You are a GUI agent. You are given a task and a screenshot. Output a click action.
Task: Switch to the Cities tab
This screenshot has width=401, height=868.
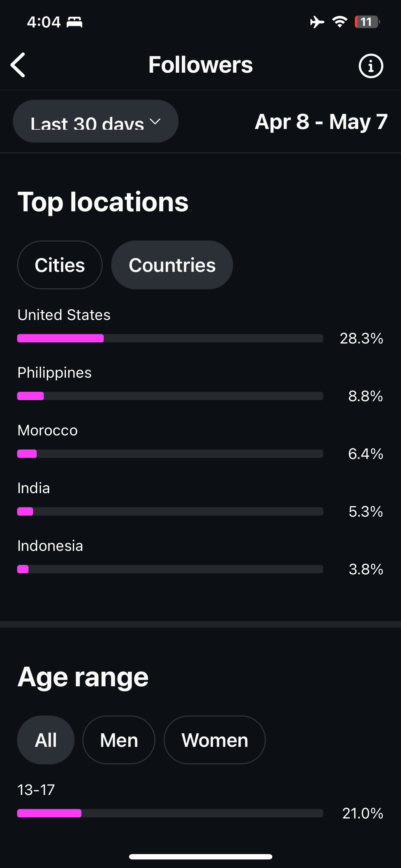click(x=60, y=265)
